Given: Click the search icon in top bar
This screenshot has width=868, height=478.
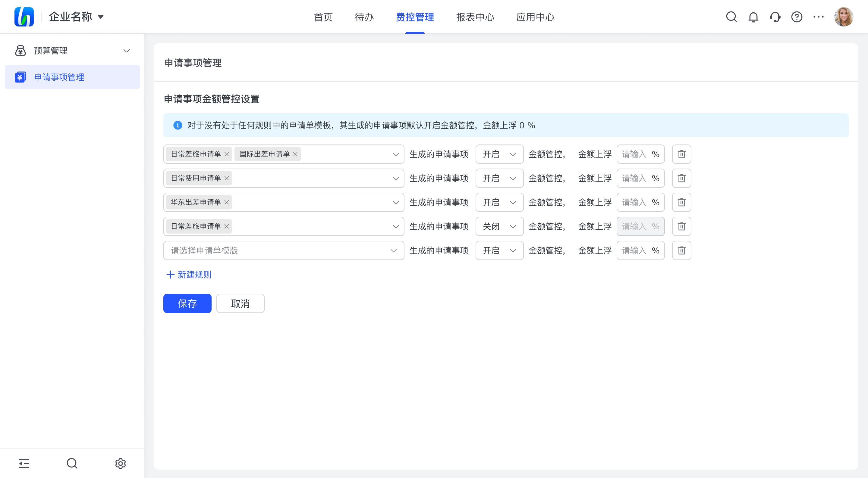Looking at the screenshot, I should [x=731, y=17].
